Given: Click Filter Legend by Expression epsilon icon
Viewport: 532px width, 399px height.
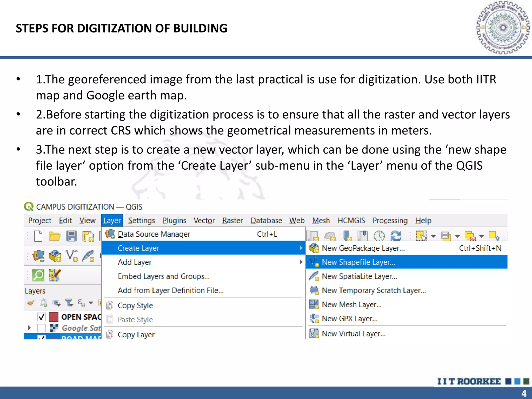Looking at the screenshot, I should (81, 303).
